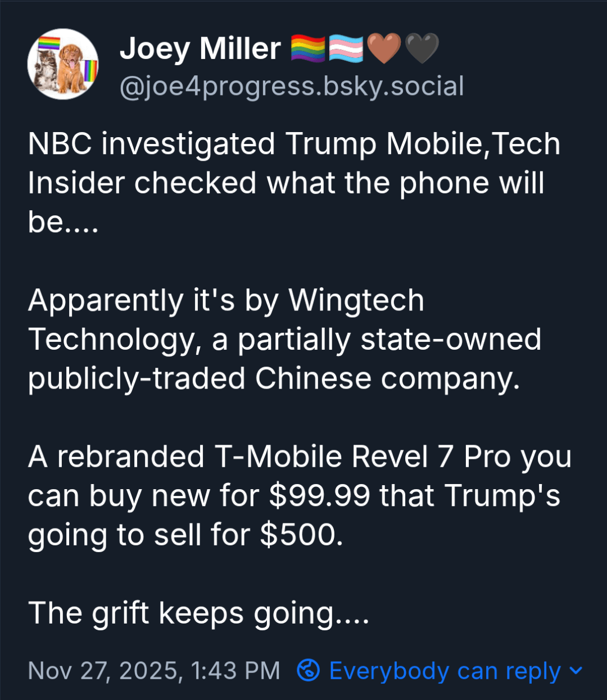Click the "The grift keeps going" line
Screen dimensions: 607x700
coord(198,613)
